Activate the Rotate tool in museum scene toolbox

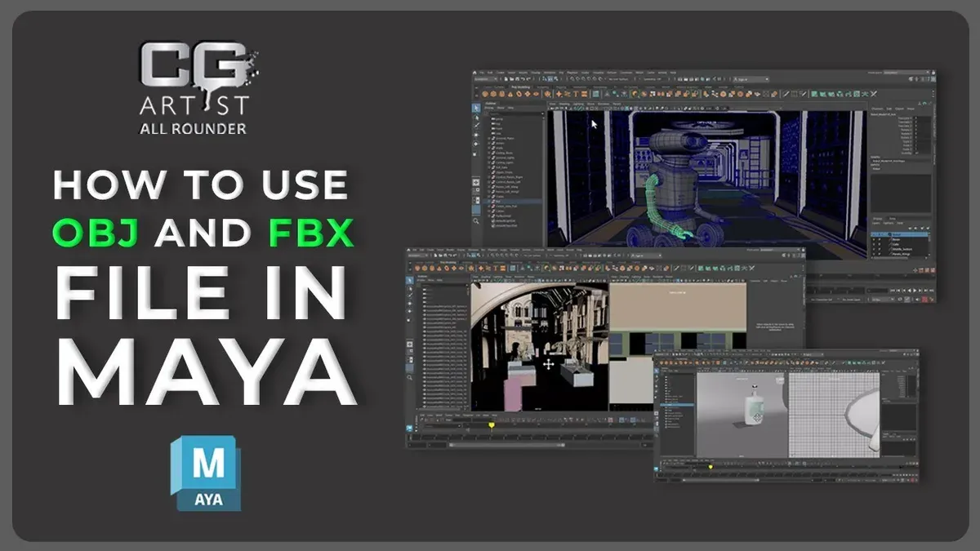[409, 311]
